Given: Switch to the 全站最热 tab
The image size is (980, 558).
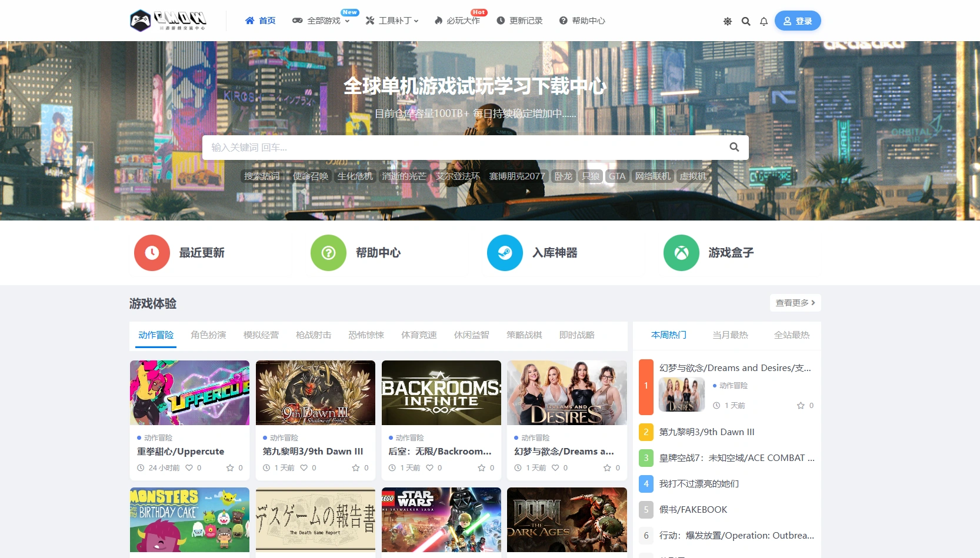Looking at the screenshot, I should [x=792, y=335].
